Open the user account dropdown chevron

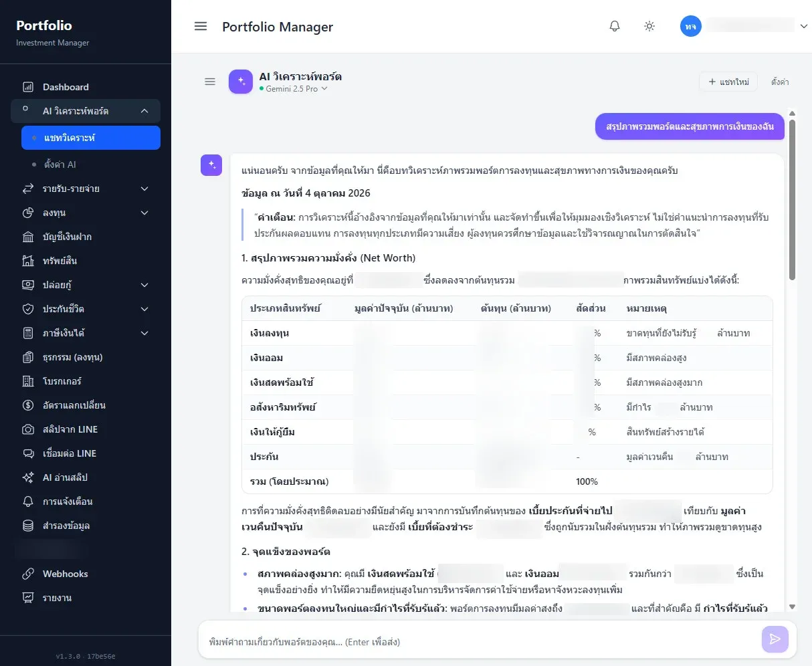(x=804, y=26)
